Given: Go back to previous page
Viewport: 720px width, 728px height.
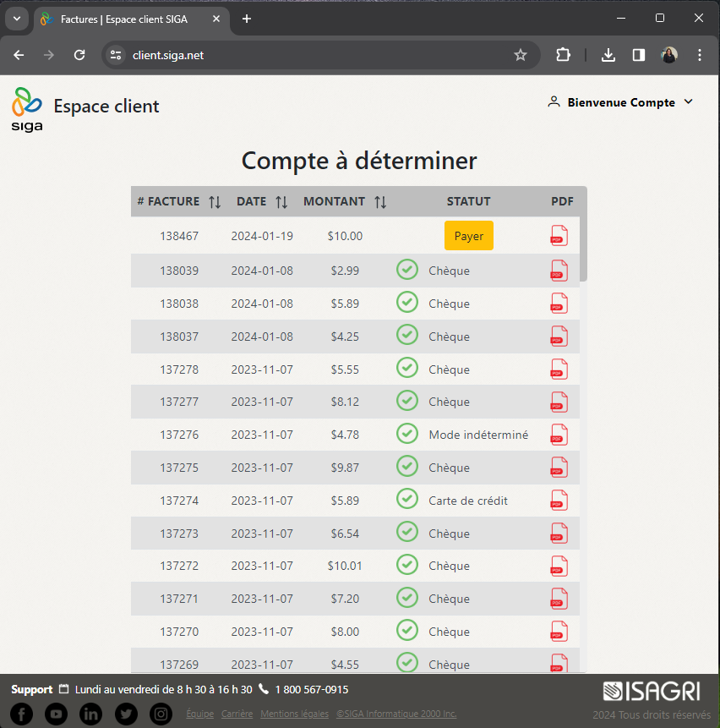Looking at the screenshot, I should pyautogui.click(x=19, y=55).
